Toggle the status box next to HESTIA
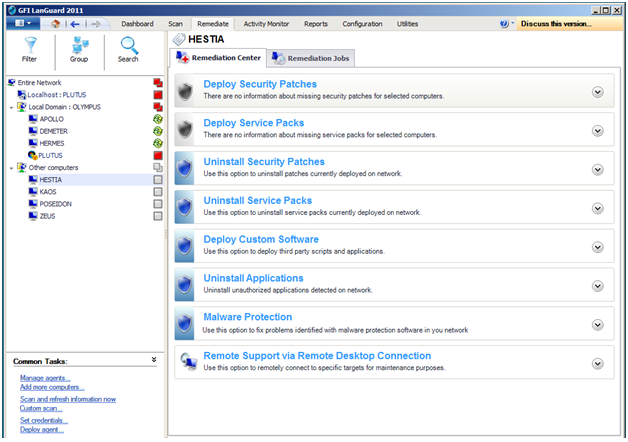 [158, 180]
